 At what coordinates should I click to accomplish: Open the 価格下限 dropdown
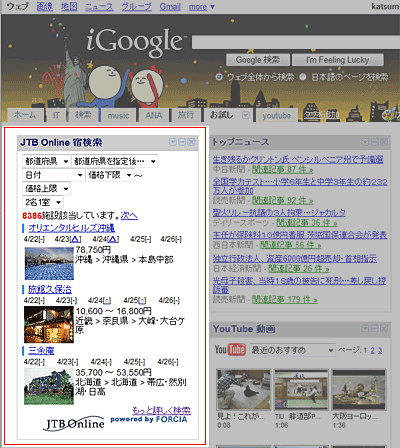(x=110, y=175)
